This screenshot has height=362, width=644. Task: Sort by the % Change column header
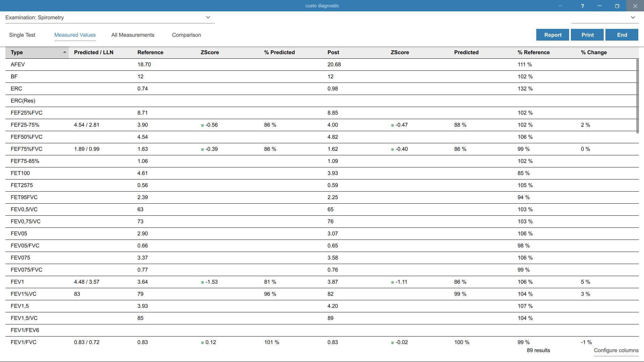(594, 52)
